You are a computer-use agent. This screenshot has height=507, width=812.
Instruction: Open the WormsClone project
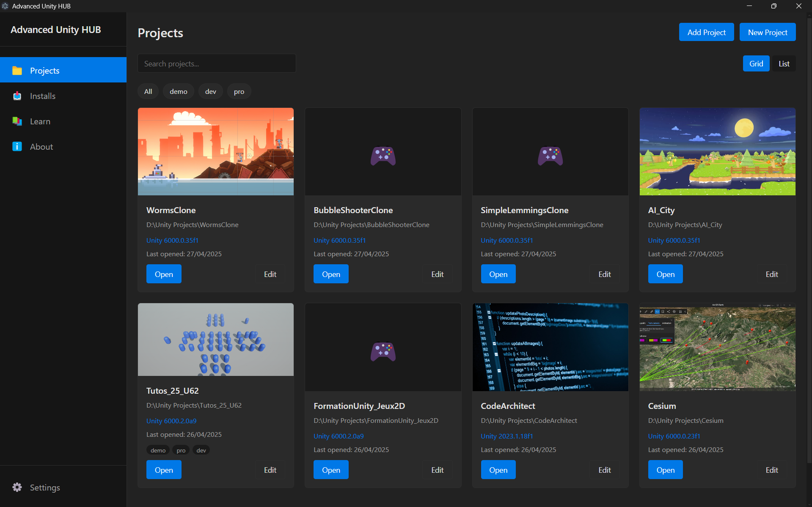pyautogui.click(x=164, y=274)
